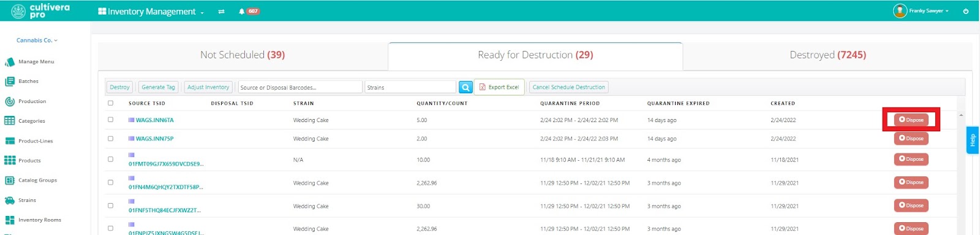Switch to the Destroyed tab

coord(827,55)
